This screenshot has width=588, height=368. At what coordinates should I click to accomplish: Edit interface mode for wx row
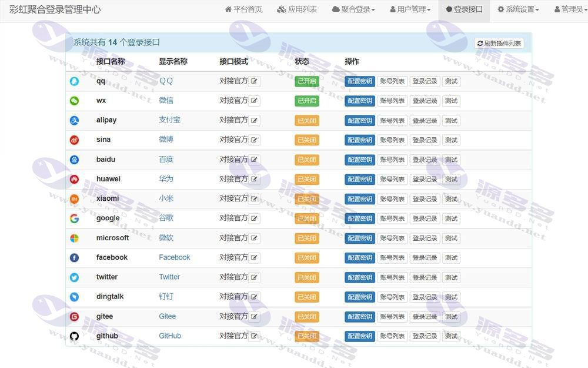pos(254,101)
